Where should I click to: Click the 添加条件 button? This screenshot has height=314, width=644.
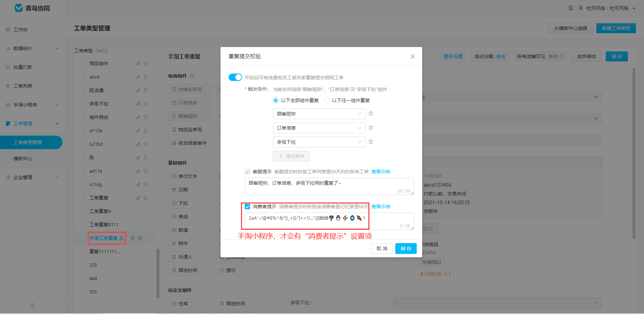pos(291,156)
